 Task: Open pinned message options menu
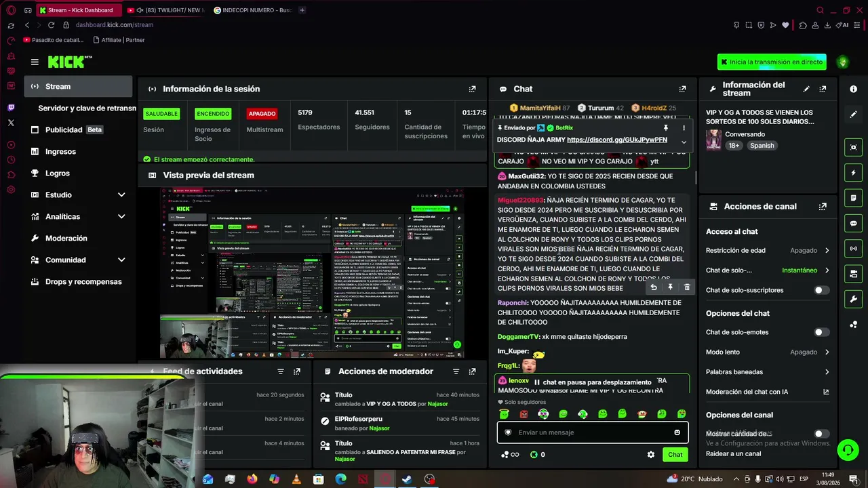coord(684,127)
